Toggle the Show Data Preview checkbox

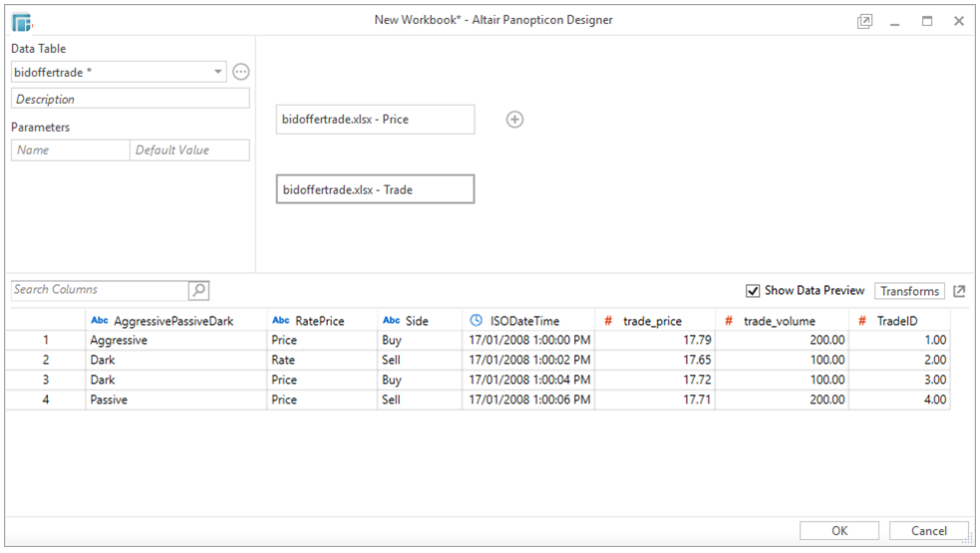coord(753,291)
